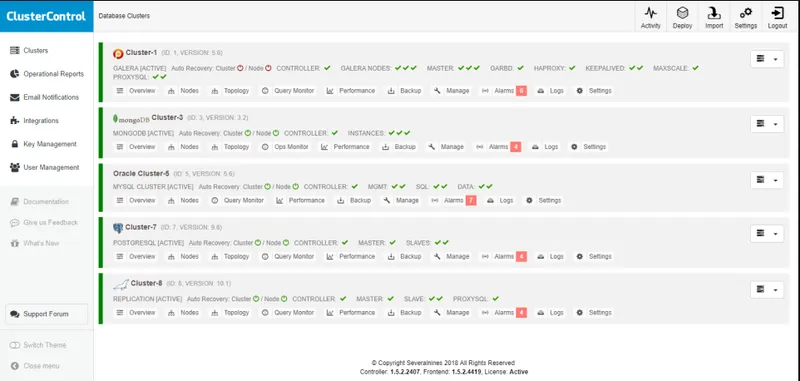The image size is (800, 381).
Task: Open Manage of Oracle Cluster-5
Action: [x=401, y=200]
